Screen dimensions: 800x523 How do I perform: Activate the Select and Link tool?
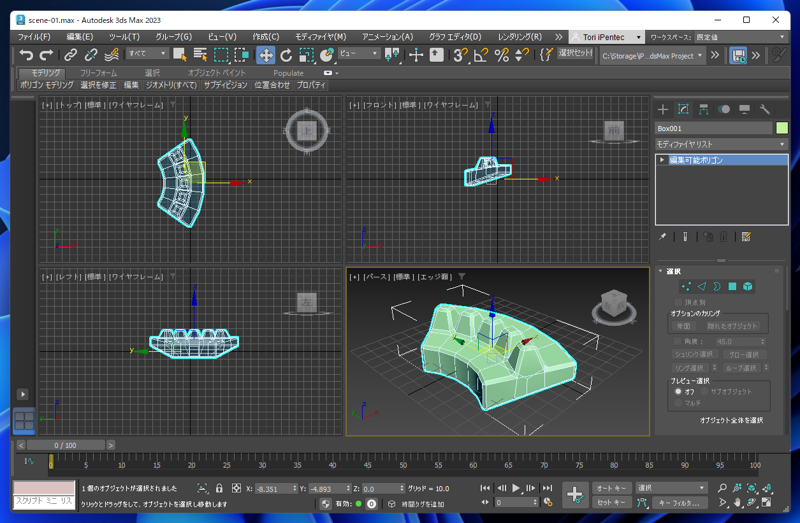[70, 55]
